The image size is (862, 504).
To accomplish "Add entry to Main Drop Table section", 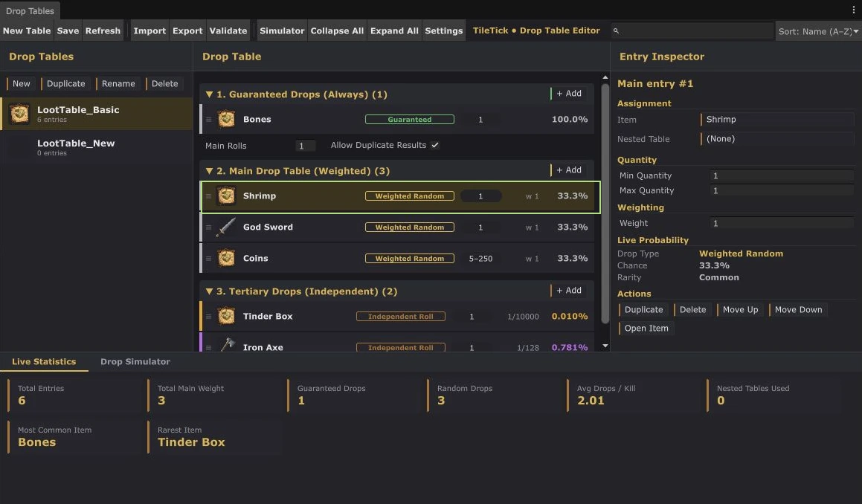I will pos(568,169).
